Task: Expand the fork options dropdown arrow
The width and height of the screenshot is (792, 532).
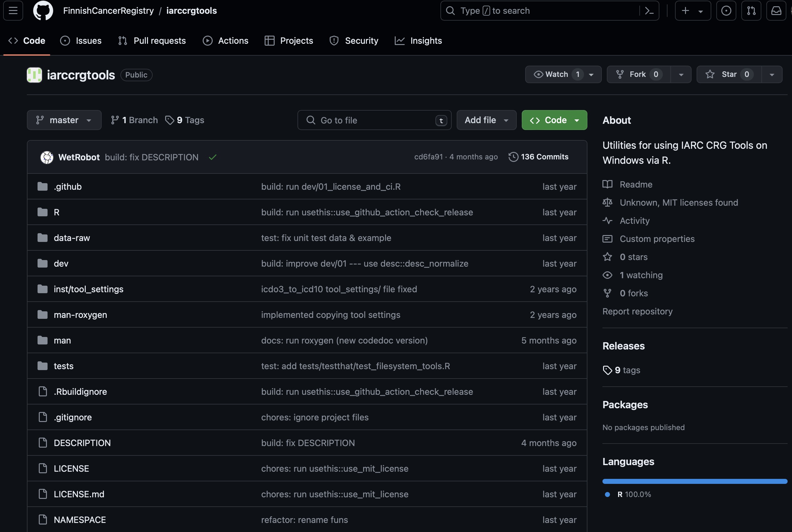Action: click(681, 74)
